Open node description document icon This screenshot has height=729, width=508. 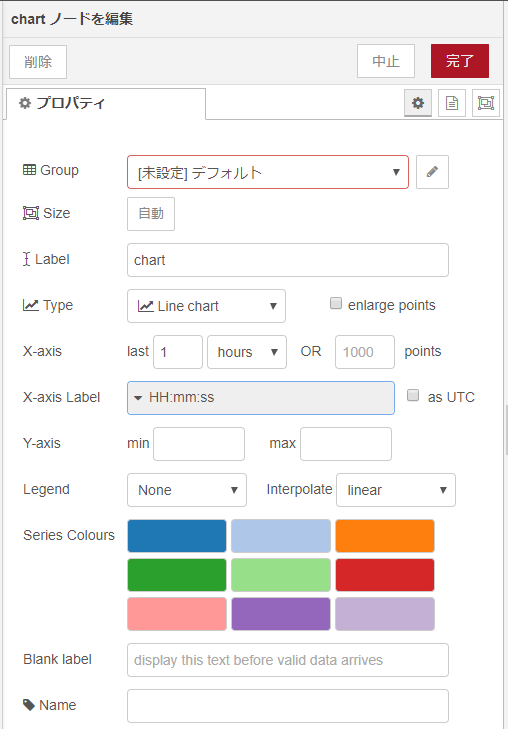[452, 103]
